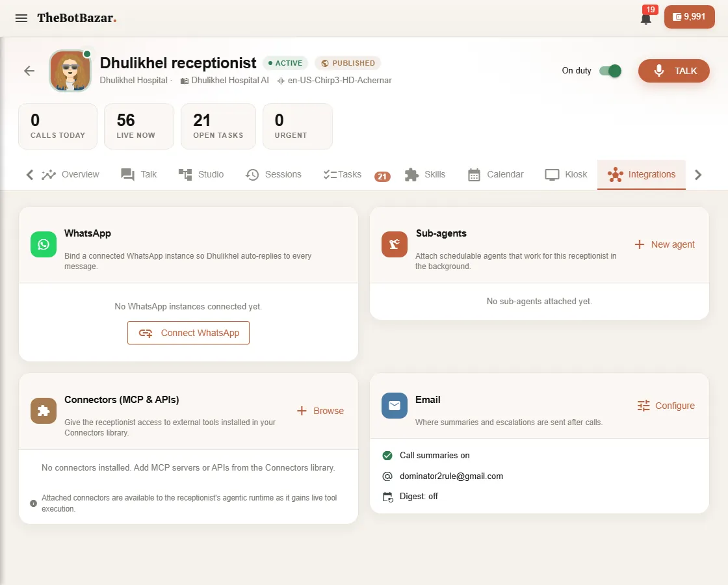728x585 pixels.
Task: Click dominator2rule@gmail.com address
Action: 451,476
